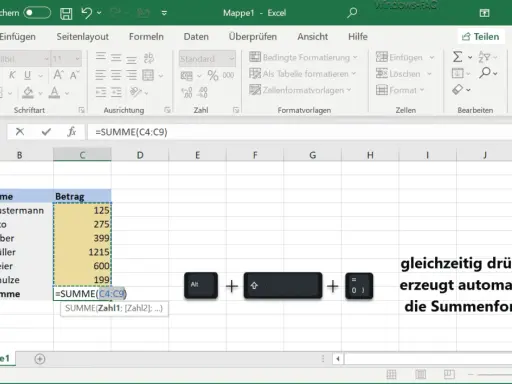Apply percent style
The width and height of the screenshot is (512, 384).
coord(213,75)
